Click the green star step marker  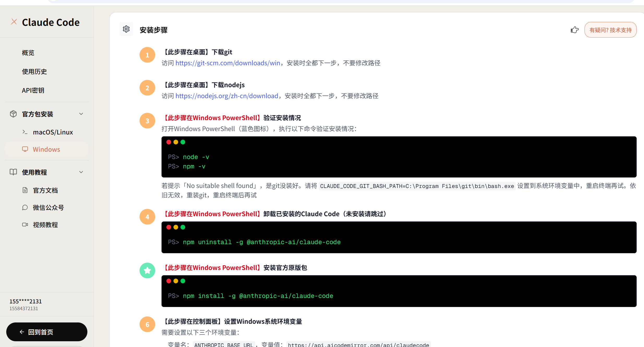147,270
